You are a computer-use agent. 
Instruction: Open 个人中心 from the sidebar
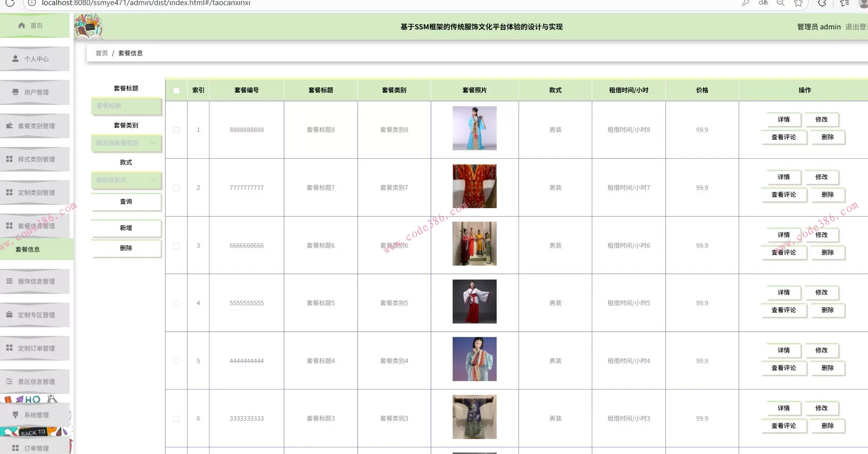point(35,59)
